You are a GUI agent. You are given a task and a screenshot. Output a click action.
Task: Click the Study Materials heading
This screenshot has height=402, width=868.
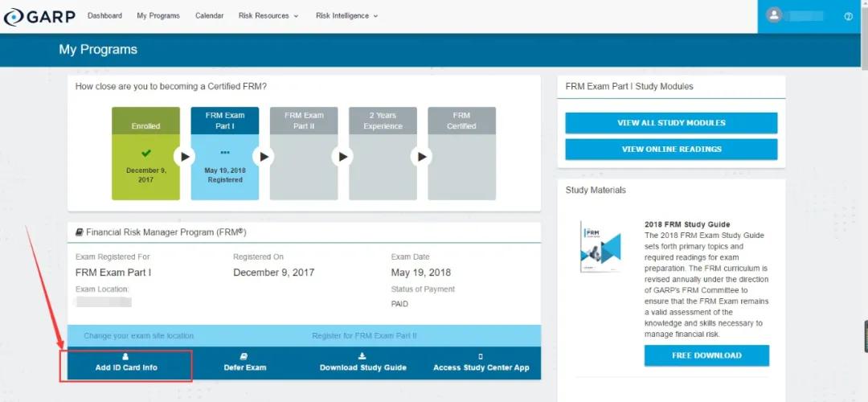pyautogui.click(x=596, y=190)
